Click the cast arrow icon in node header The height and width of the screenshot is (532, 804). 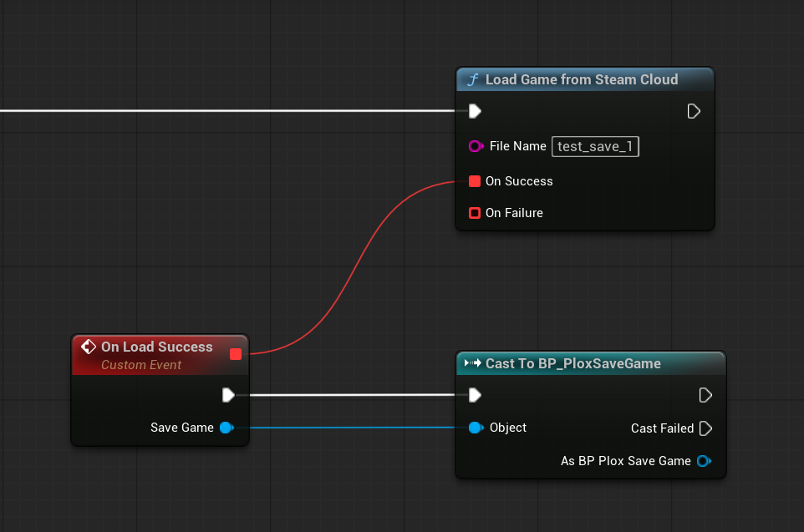tap(472, 363)
